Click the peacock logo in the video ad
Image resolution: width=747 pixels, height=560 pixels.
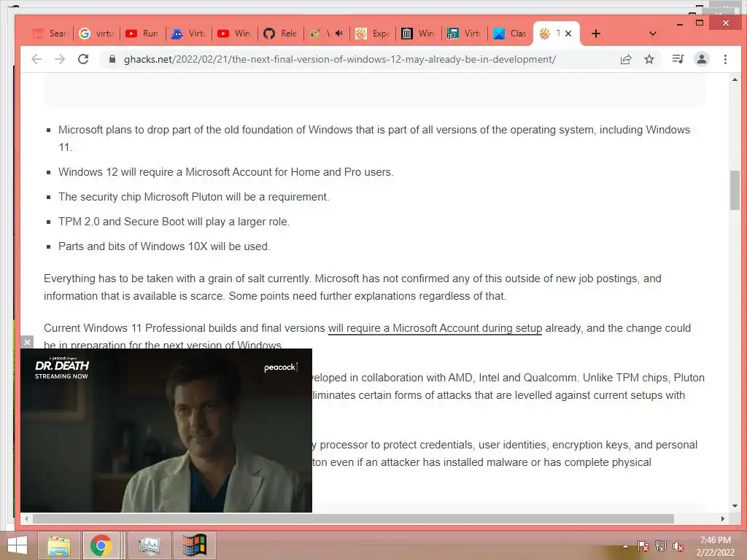280,367
